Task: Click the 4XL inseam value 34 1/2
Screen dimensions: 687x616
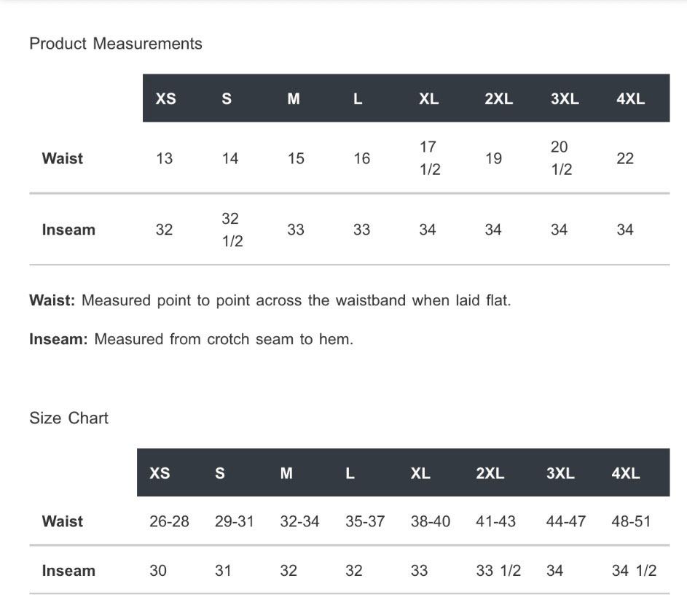Action: click(x=634, y=571)
